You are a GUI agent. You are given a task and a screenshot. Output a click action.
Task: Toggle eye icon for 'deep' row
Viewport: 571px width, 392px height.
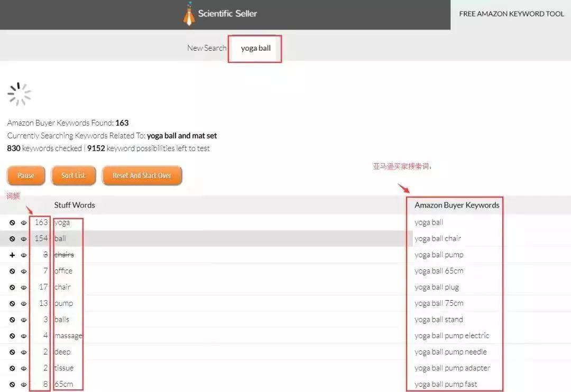[x=24, y=352]
